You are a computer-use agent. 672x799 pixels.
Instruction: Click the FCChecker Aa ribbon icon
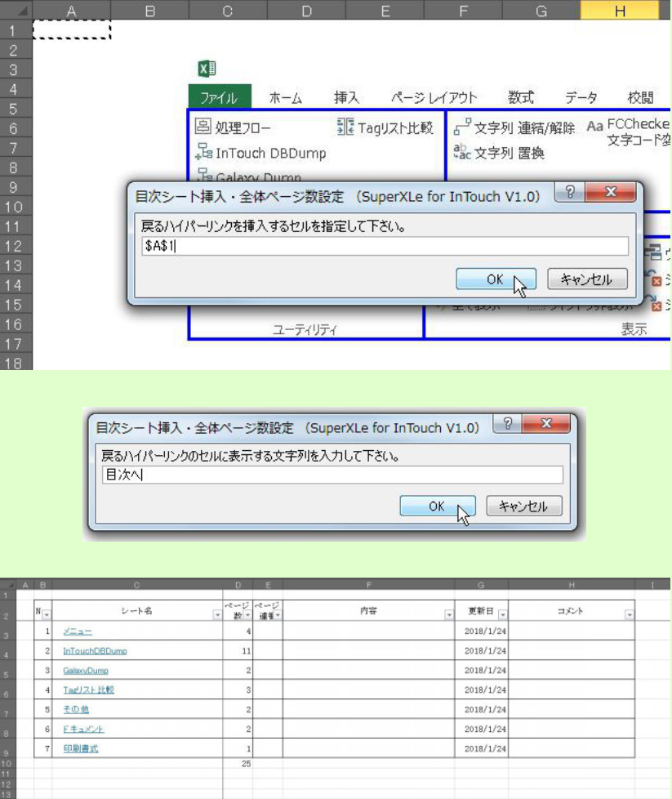point(594,126)
